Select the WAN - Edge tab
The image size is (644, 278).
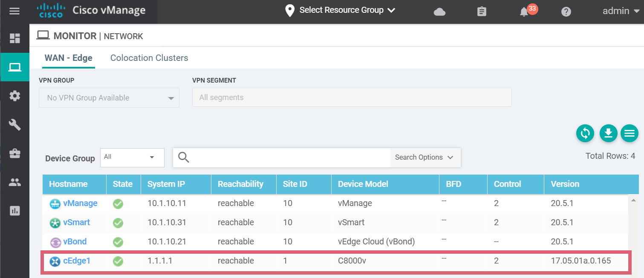(x=68, y=58)
